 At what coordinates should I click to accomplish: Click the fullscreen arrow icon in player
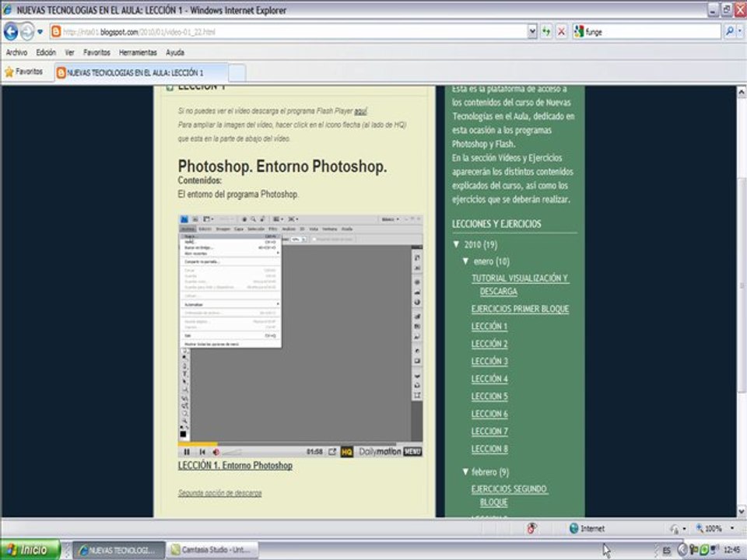(x=332, y=452)
